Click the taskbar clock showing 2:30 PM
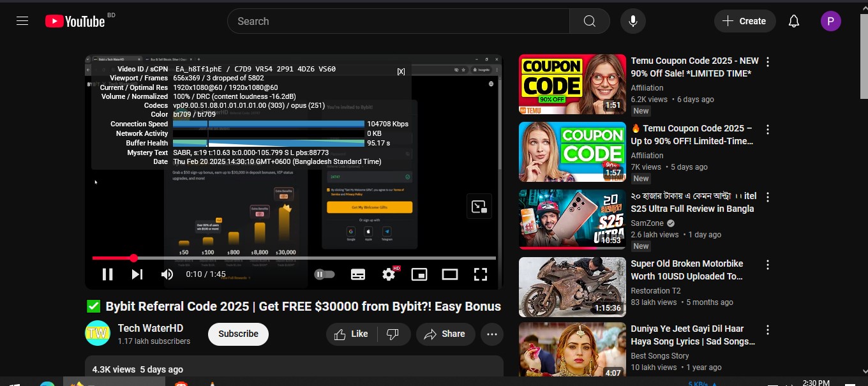Screen dimensions: 868x386 coord(816,383)
